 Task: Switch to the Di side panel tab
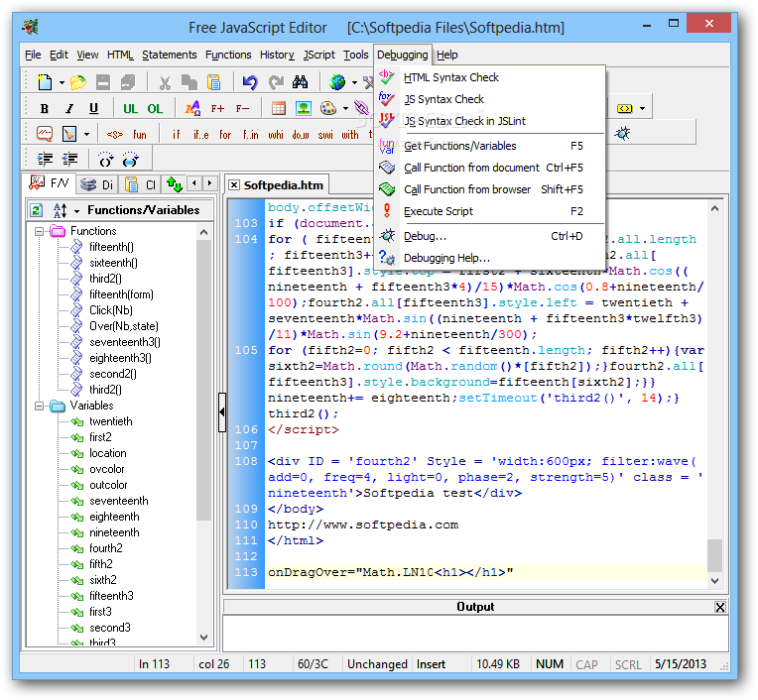pyautogui.click(x=96, y=184)
